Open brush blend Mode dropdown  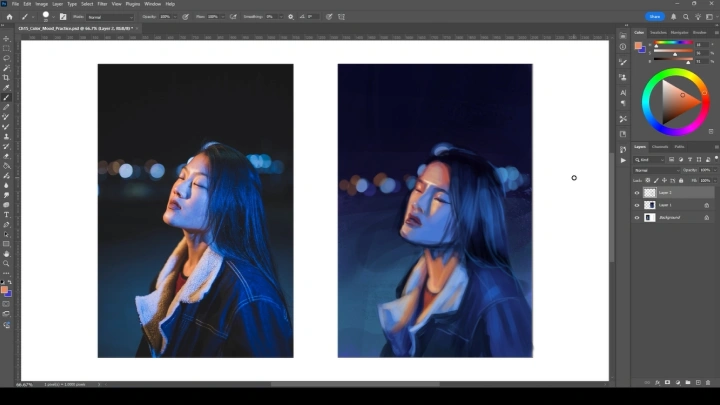pyautogui.click(x=109, y=17)
